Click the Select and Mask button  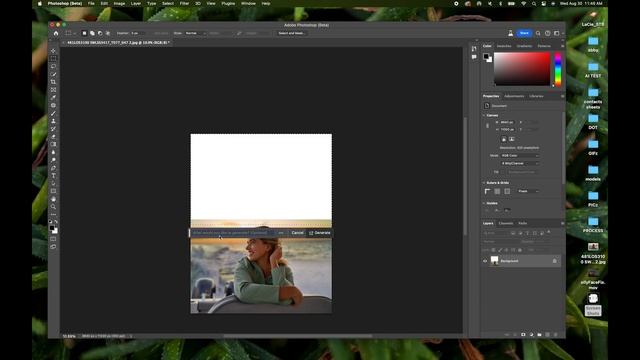pos(291,33)
